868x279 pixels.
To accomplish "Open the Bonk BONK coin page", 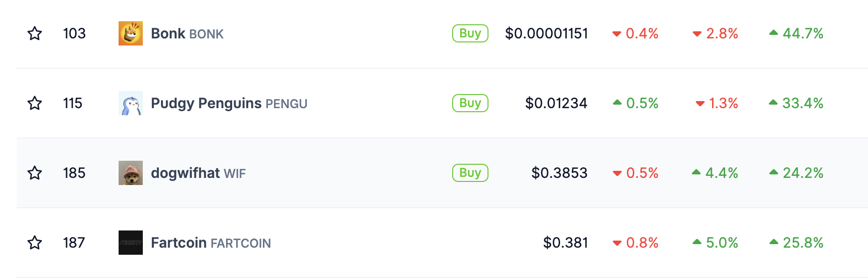I will 187,33.
